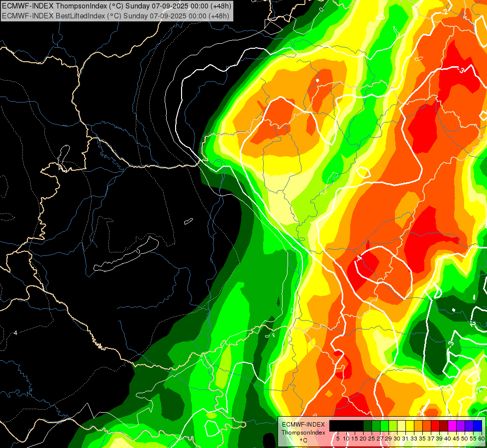487x448 pixels.
Task: Click the legend tick value 35
Action: click(x=422, y=439)
